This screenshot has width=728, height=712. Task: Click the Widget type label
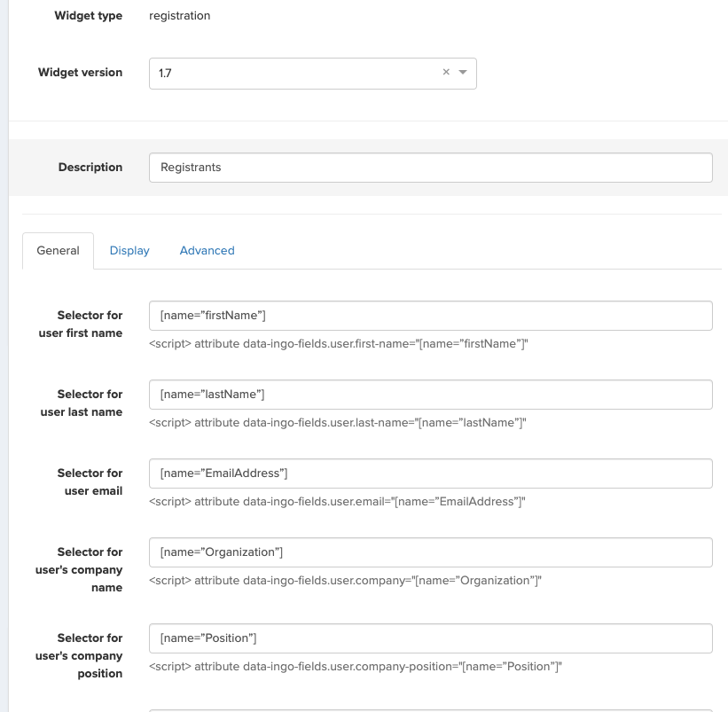(x=88, y=15)
